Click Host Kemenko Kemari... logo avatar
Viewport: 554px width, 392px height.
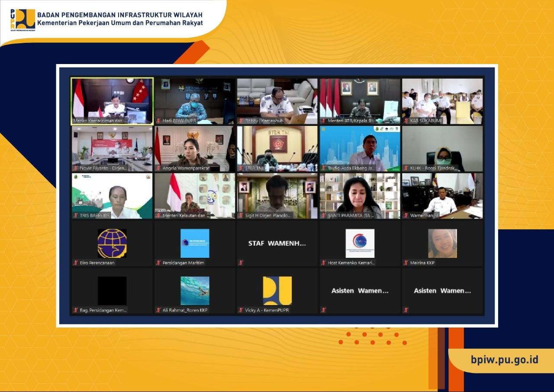[x=360, y=243]
